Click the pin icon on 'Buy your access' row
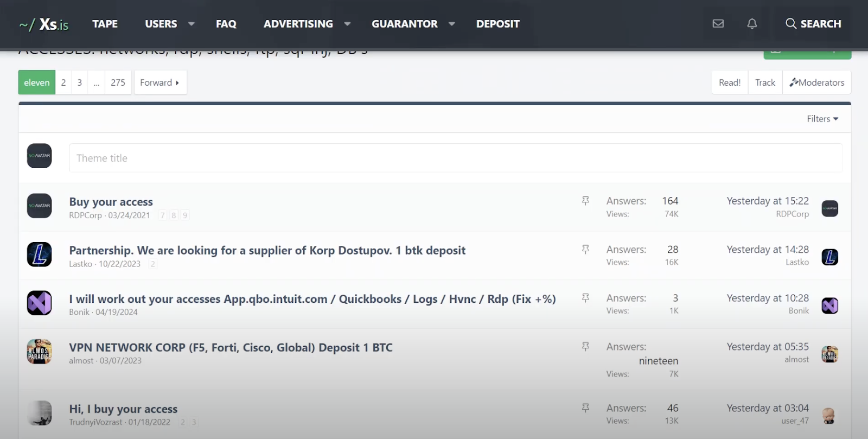This screenshot has width=868, height=439. point(585,201)
